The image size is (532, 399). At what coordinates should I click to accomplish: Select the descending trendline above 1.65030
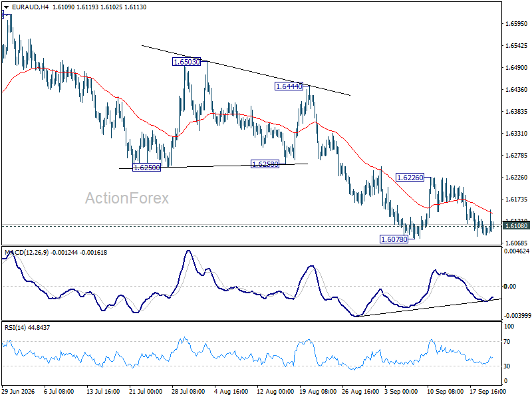point(245,70)
